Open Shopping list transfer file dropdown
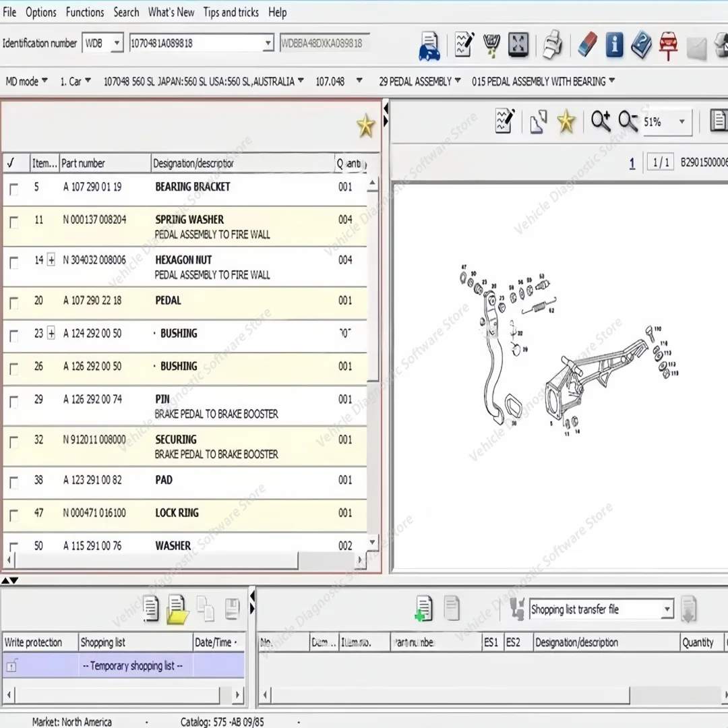Viewport: 728px width, 728px height. [667, 609]
